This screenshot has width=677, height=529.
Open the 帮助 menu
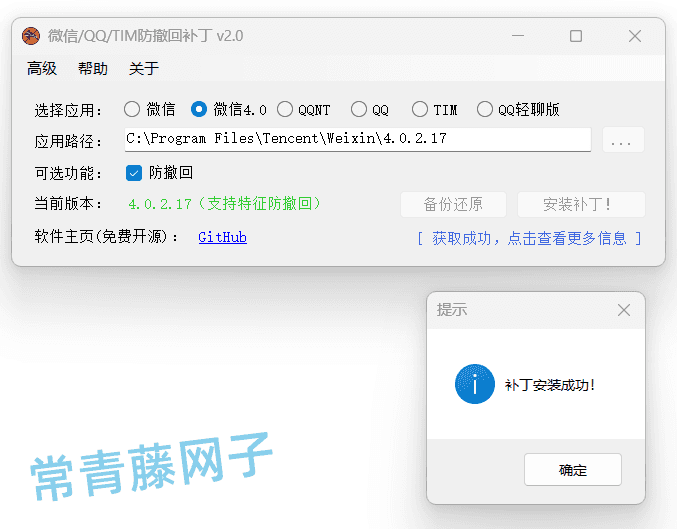[x=93, y=68]
